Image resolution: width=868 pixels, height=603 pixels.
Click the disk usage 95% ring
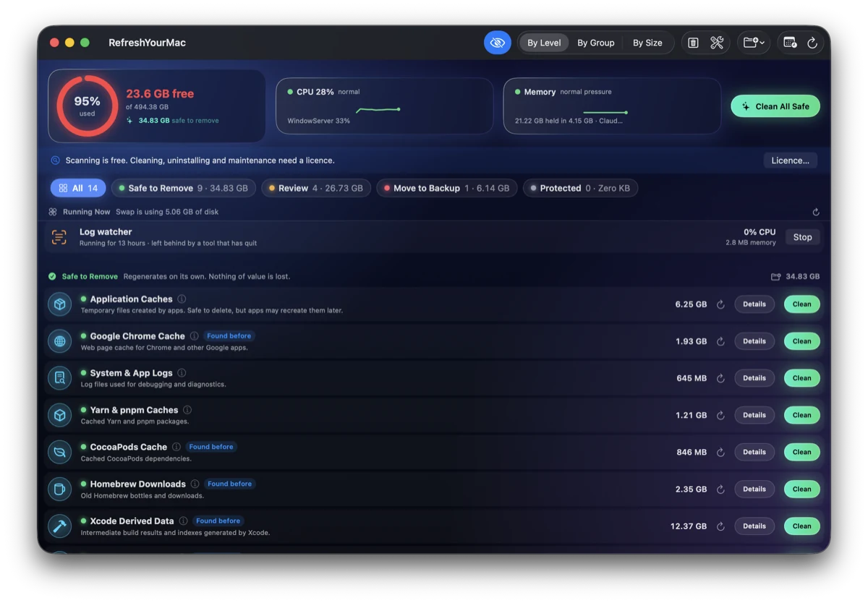click(87, 106)
